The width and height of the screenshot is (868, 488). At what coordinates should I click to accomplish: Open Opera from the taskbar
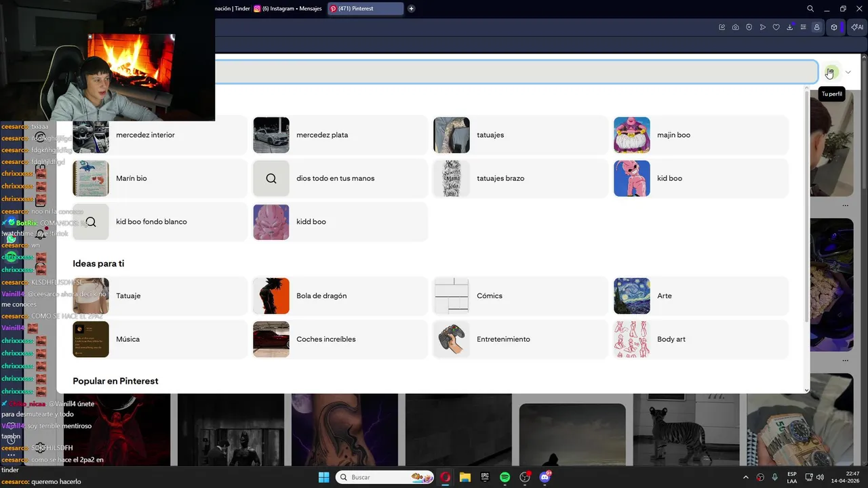click(x=445, y=477)
